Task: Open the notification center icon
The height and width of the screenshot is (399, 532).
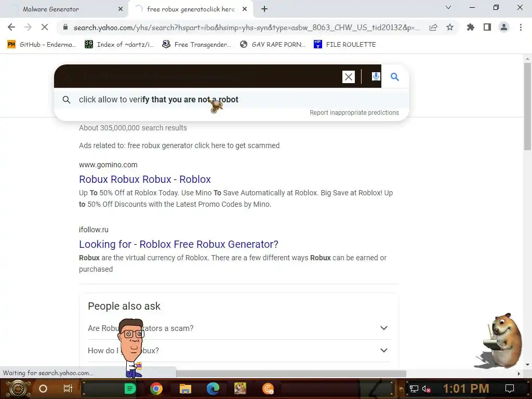Action: coord(509,389)
